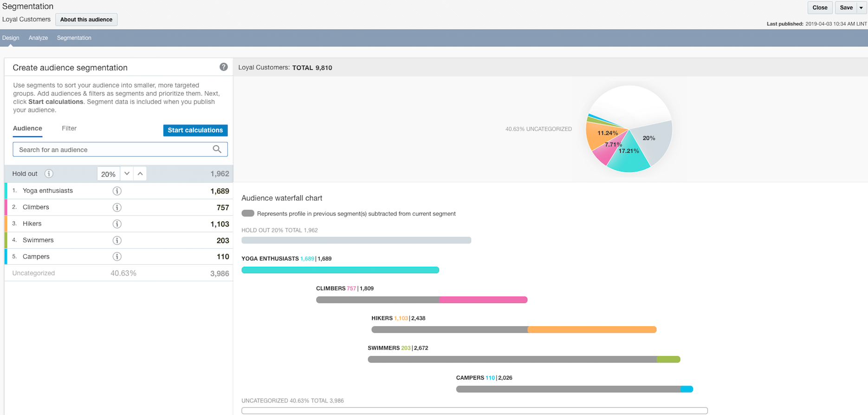Click About this audience button
This screenshot has width=868, height=415.
coord(86,20)
